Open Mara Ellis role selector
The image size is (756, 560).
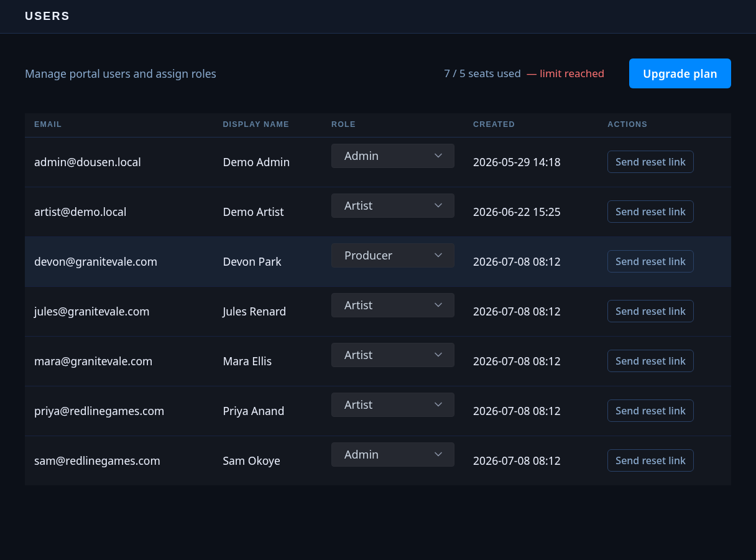[393, 355]
